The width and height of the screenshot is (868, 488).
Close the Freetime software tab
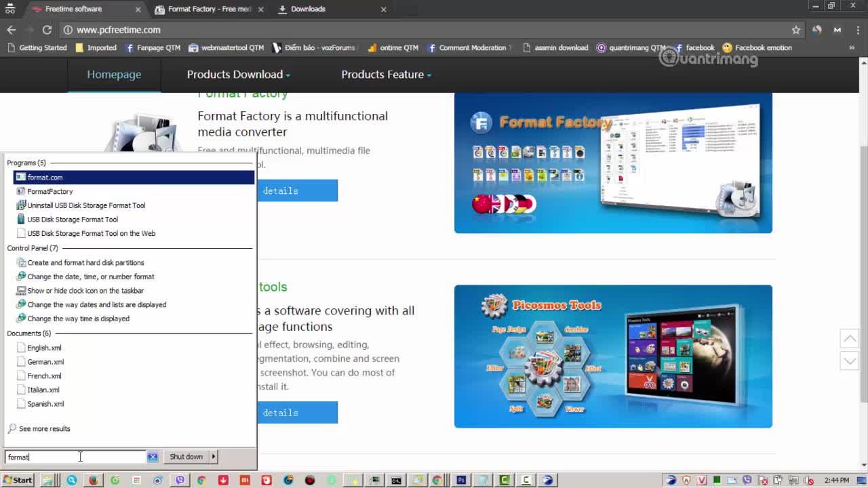point(138,9)
